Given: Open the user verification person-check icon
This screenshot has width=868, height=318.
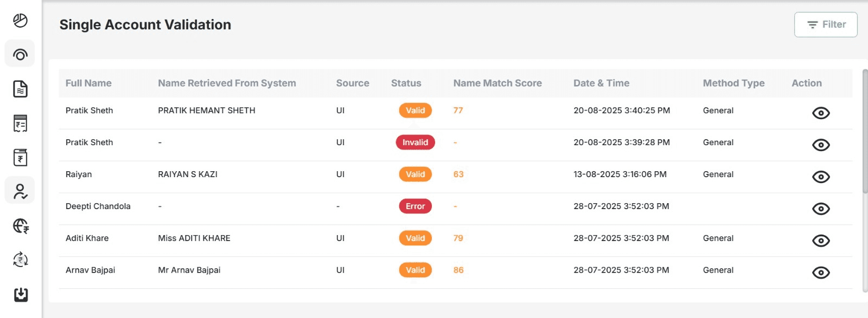Looking at the screenshot, I should click(20, 191).
